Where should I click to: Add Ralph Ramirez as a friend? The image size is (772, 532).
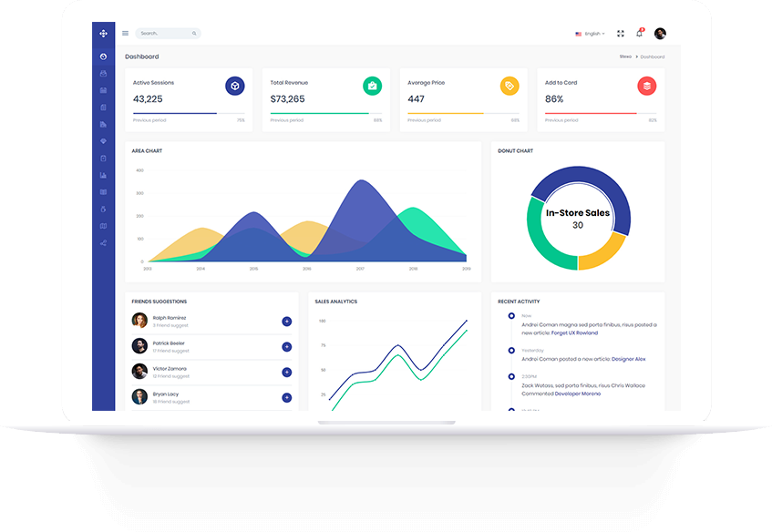pos(286,321)
